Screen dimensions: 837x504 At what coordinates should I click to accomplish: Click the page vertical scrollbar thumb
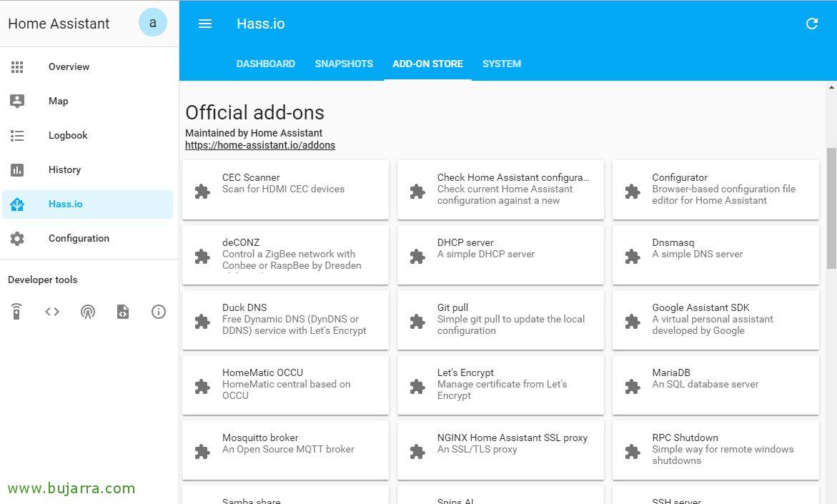pyautogui.click(x=831, y=208)
